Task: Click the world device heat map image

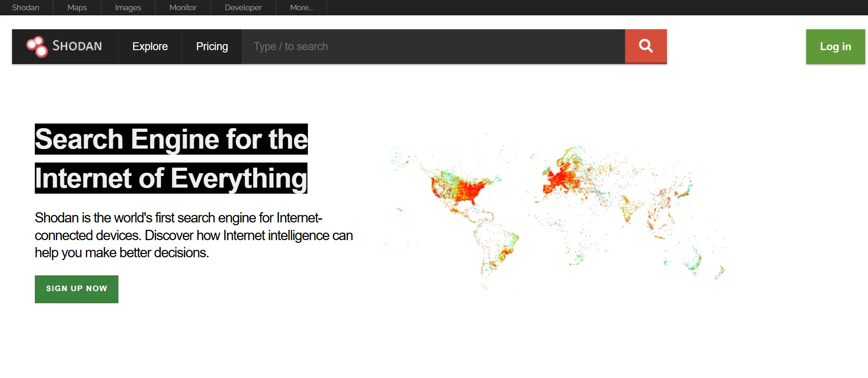Action: pos(553,211)
